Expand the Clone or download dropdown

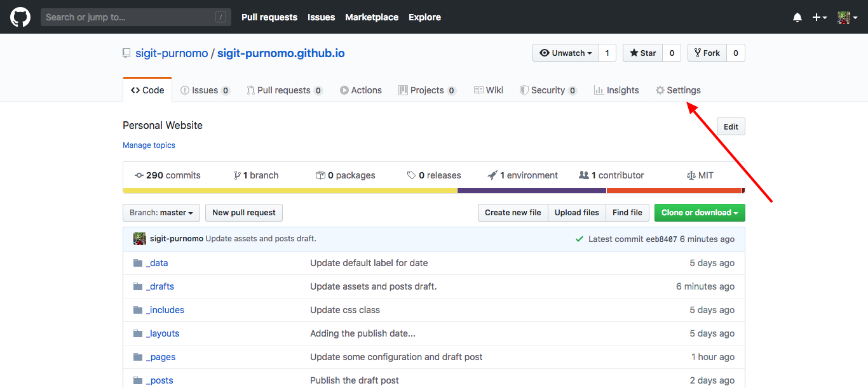click(699, 213)
